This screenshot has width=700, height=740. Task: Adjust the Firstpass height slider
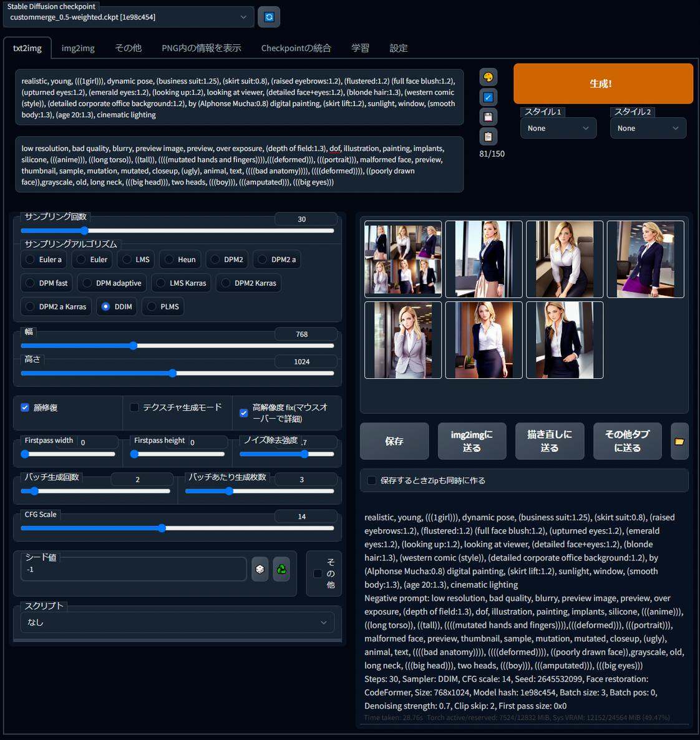pyautogui.click(x=177, y=454)
